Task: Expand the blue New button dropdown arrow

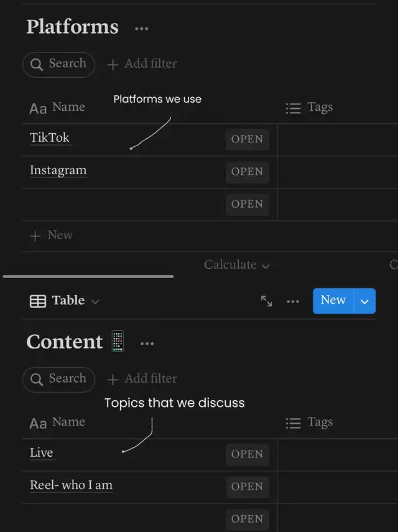Action: tap(365, 301)
